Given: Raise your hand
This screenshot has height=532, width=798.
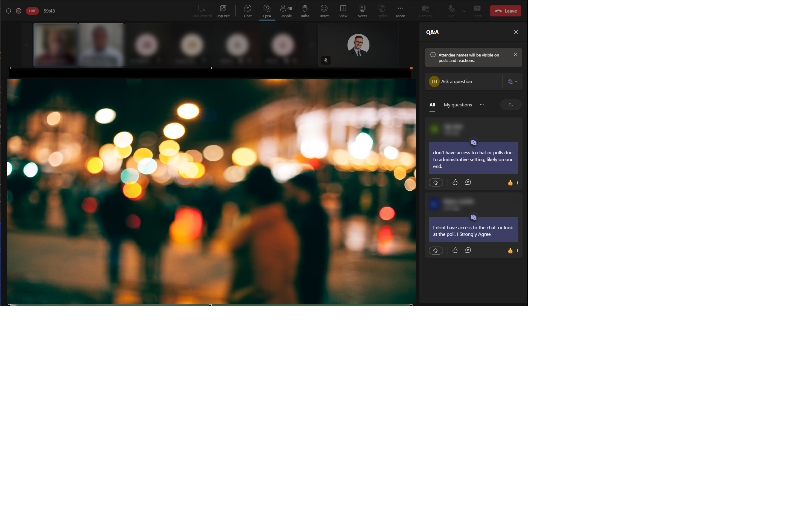Looking at the screenshot, I should (305, 11).
